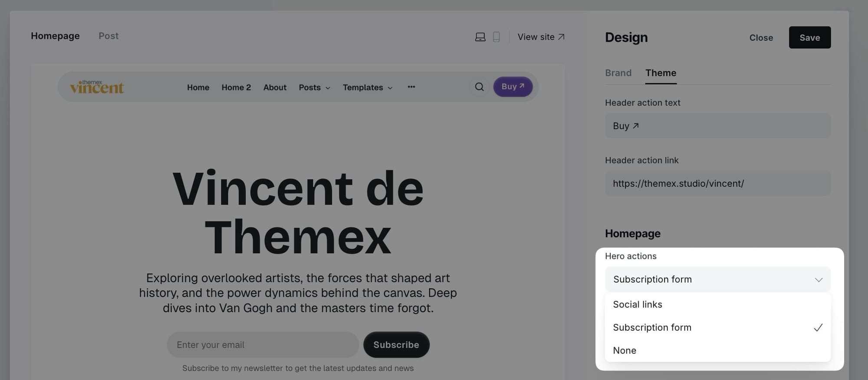Screen dimensions: 868x380
Task: Click the checkmark beside Subscription form option
Action: tap(818, 327)
